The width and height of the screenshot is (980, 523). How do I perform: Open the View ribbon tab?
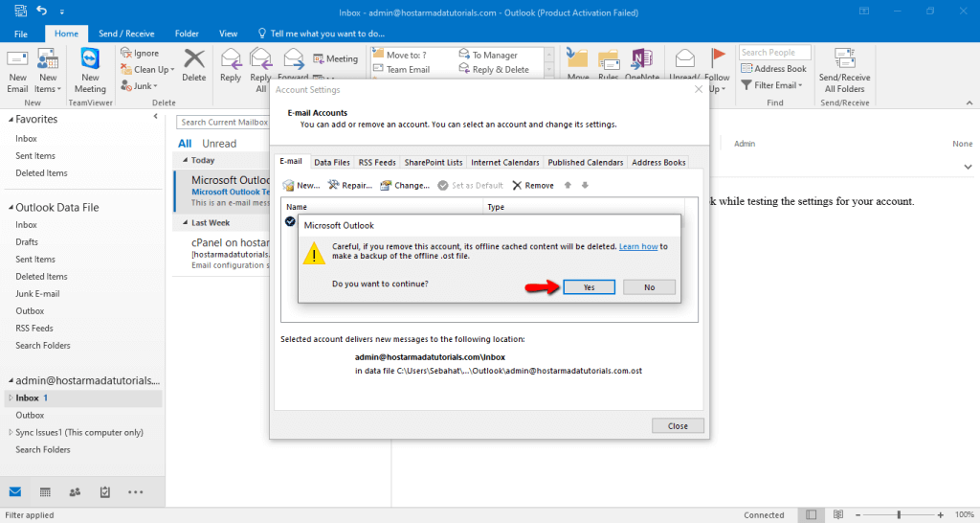228,34
